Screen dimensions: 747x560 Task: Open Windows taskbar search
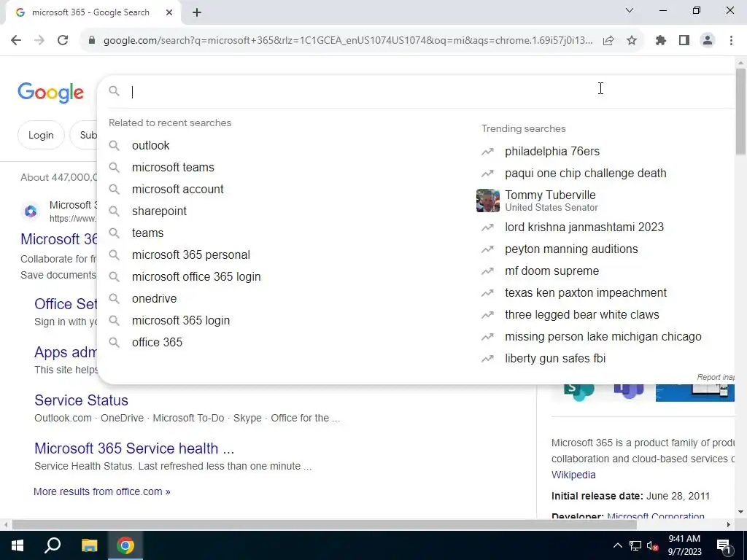coord(53,545)
